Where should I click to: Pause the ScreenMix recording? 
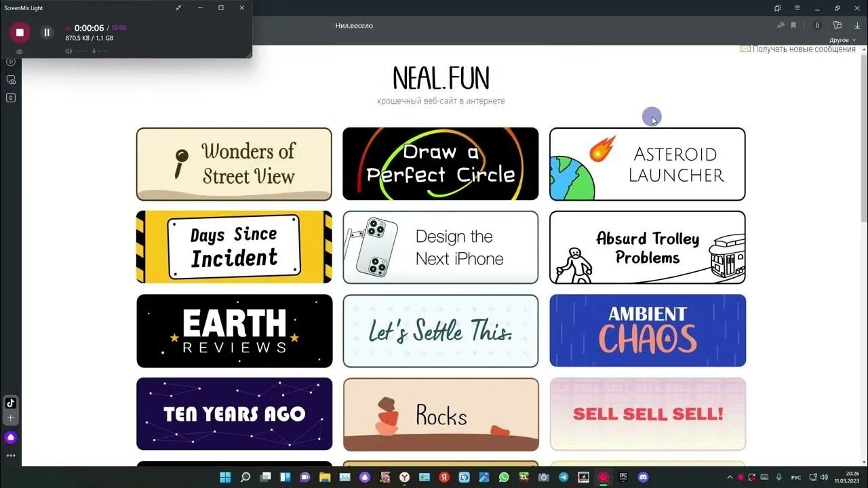pyautogui.click(x=47, y=32)
